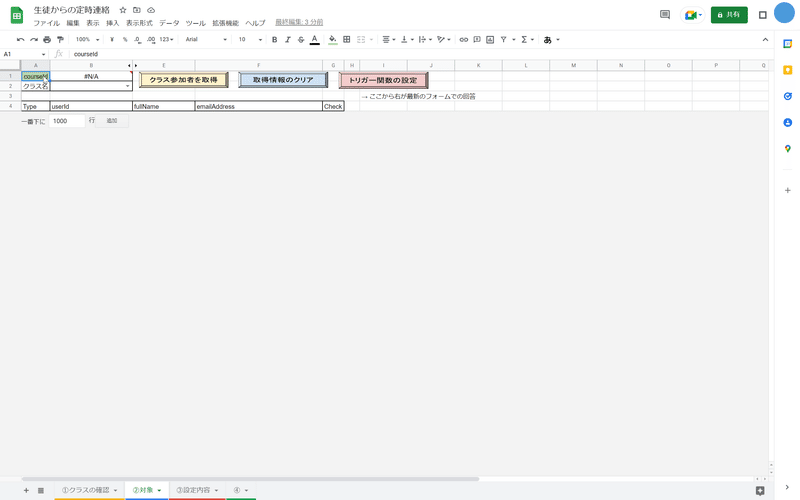Open the ヘルプ menu

tap(255, 23)
